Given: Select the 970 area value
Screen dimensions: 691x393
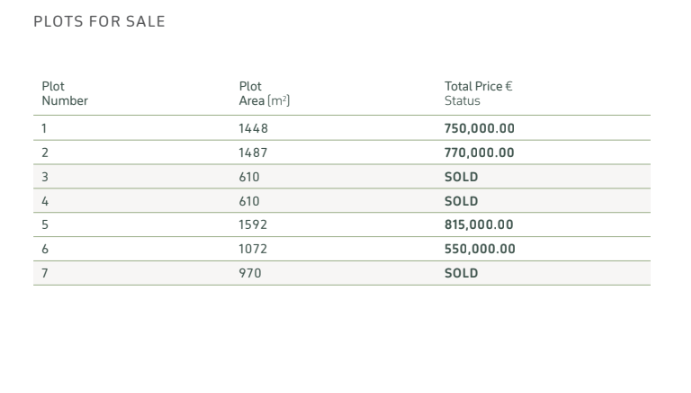Looking at the screenshot, I should coord(250,273).
